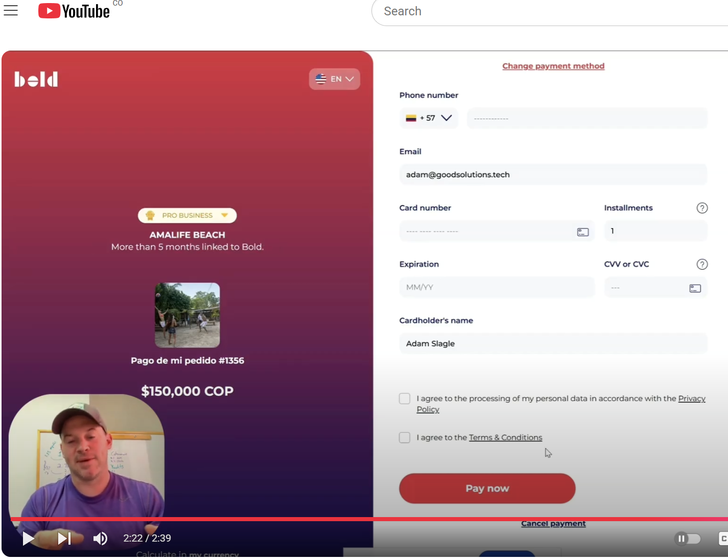This screenshot has width=728, height=560.
Task: Toggle the autoplay switch
Action: [688, 539]
